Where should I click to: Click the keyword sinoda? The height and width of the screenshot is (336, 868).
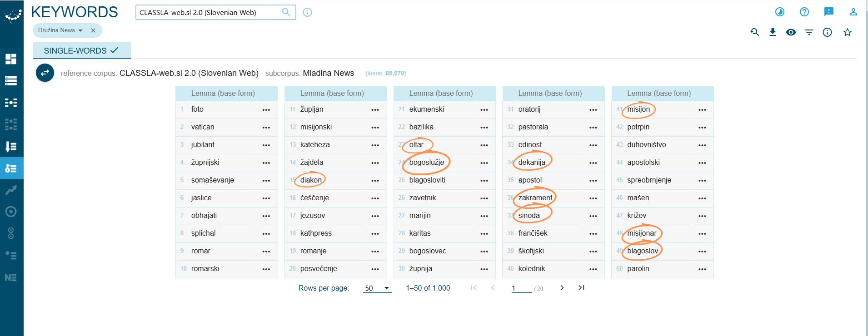(529, 215)
